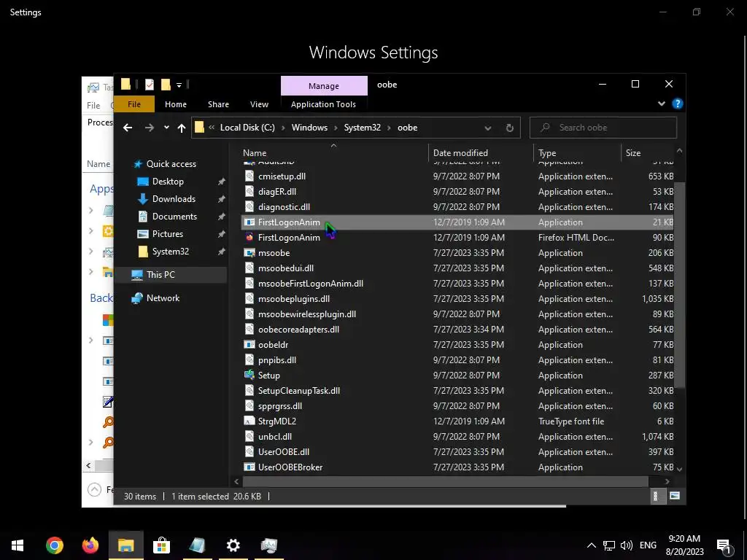The image size is (747, 560).
Task: Open the Application Tools tab
Action: 323,104
